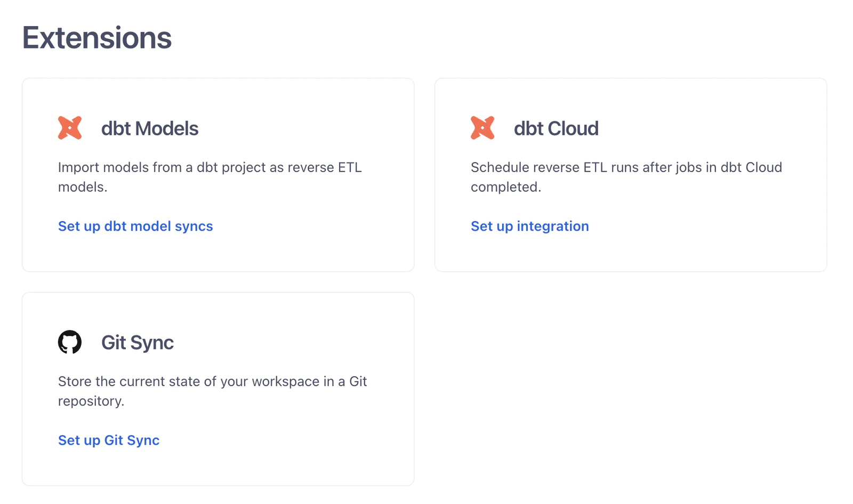Image resolution: width=853 pixels, height=504 pixels.
Task: Click the word 'Git' ending first Git Sync description line
Action: click(x=358, y=381)
